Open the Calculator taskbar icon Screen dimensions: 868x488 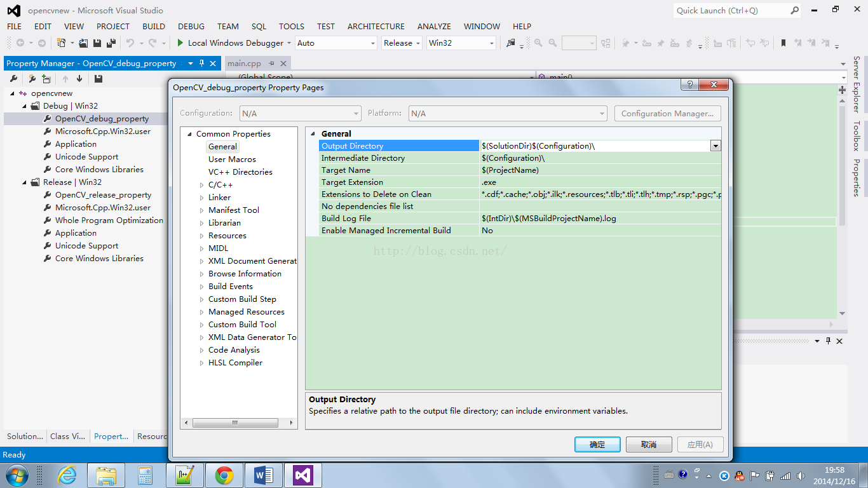tap(146, 475)
